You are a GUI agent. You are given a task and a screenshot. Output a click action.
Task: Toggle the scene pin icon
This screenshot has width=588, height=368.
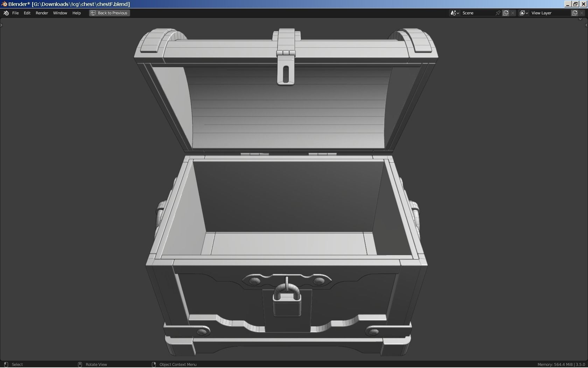(498, 13)
